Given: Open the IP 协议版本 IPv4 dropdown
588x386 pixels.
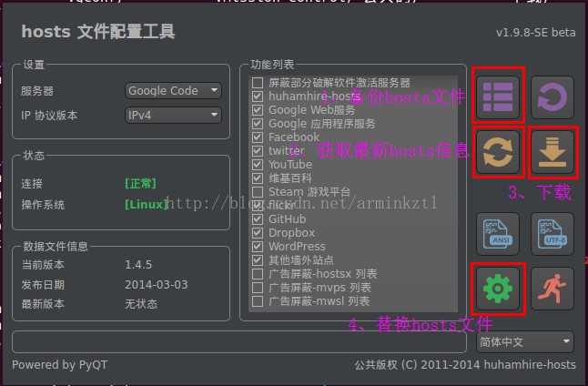Looking at the screenshot, I should pyautogui.click(x=173, y=115).
